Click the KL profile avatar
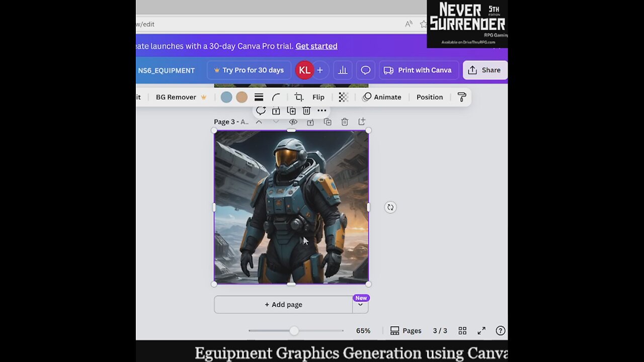Screen dimensions: 644x362 click(x=304, y=70)
